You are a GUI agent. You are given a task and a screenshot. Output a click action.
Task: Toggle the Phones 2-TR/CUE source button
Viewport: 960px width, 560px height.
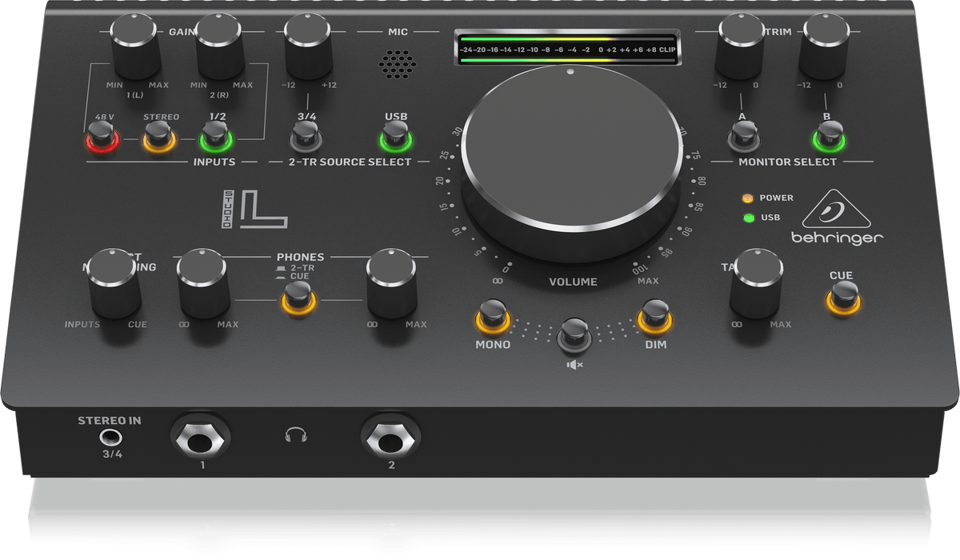297,301
